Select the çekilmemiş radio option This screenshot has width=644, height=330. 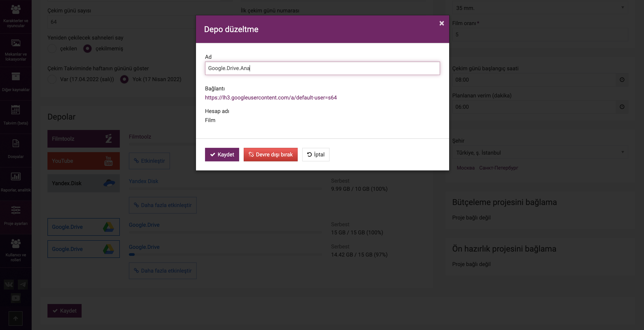tap(87, 49)
